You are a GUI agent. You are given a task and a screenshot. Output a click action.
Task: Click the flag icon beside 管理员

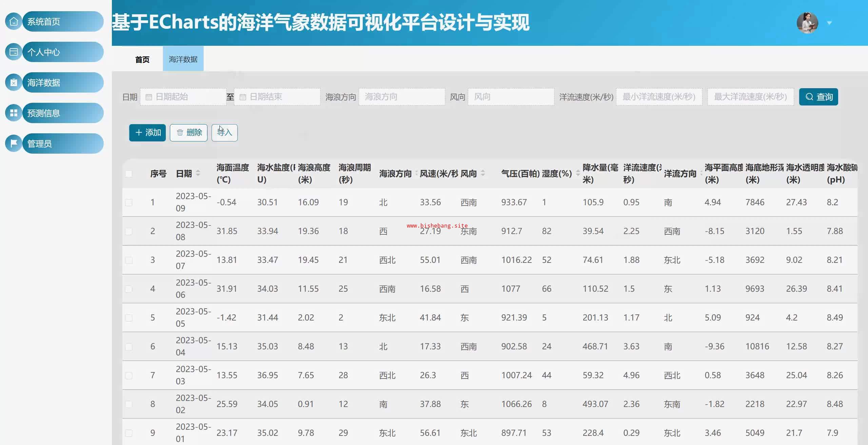[x=14, y=143]
